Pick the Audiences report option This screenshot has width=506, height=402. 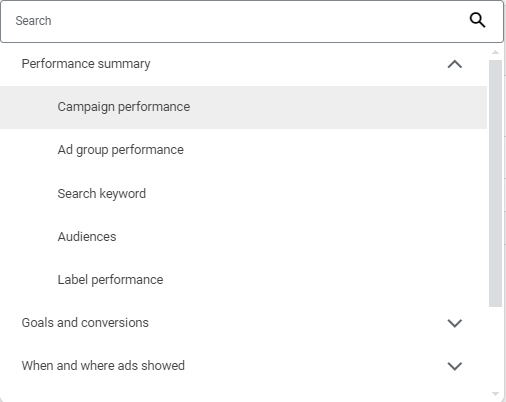click(87, 237)
